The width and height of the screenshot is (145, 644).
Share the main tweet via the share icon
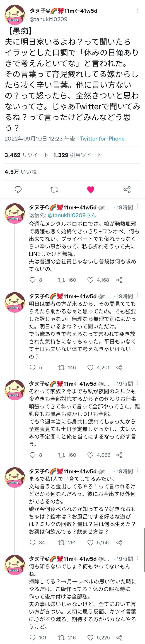point(127,190)
